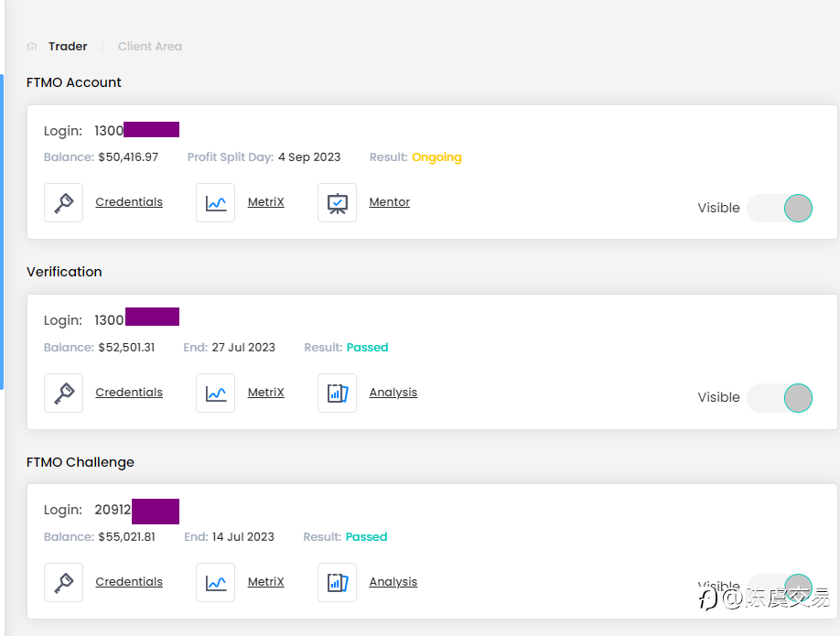Click Analysis icon in Verification card
Image resolution: width=840 pixels, height=636 pixels.
[x=337, y=393]
